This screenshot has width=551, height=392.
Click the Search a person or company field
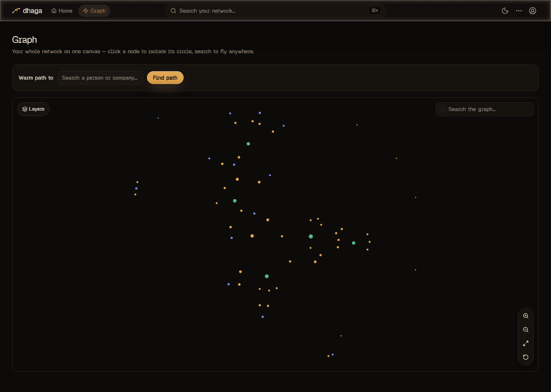pyautogui.click(x=101, y=78)
